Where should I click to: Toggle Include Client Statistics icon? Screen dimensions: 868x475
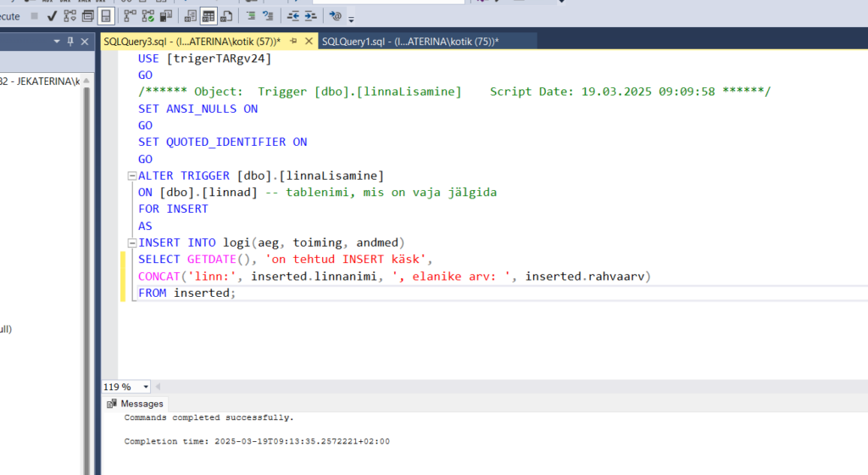[165, 16]
